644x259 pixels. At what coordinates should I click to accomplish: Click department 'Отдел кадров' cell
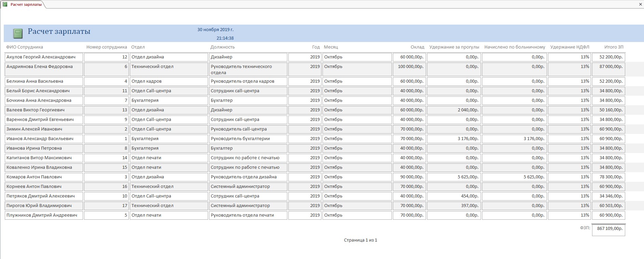(169, 81)
